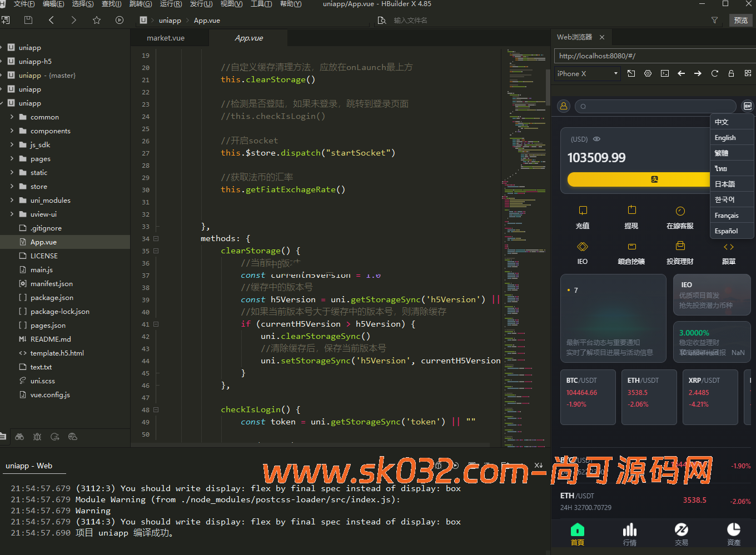Expand the pages folder in project tree
Viewport: 756px width, 555px height.
[x=12, y=159]
